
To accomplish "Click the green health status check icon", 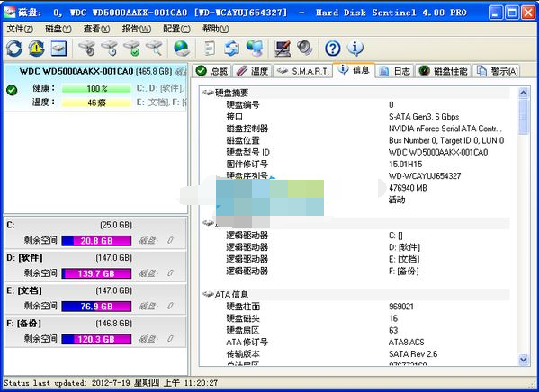I will [x=12, y=90].
